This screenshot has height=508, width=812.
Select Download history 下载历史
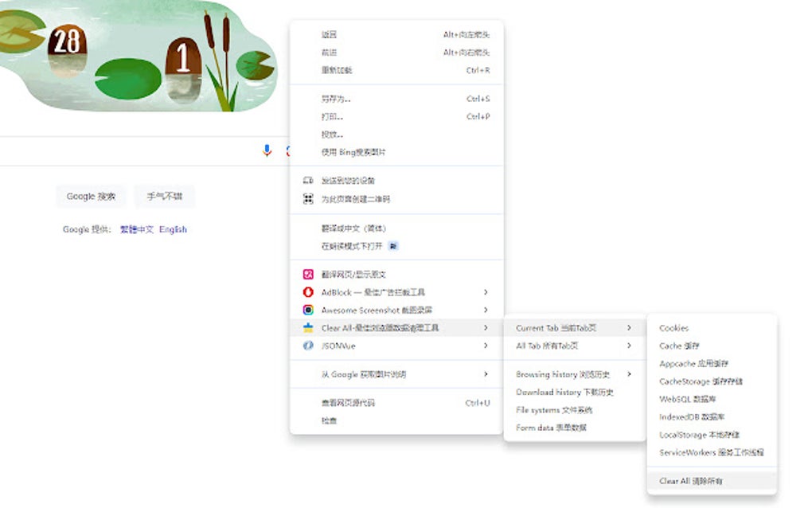[574, 392]
